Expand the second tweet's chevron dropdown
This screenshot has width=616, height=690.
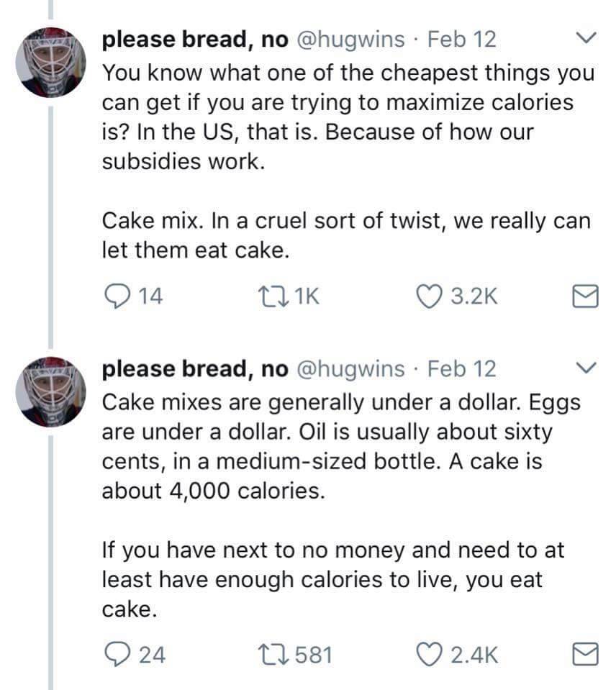tap(587, 367)
